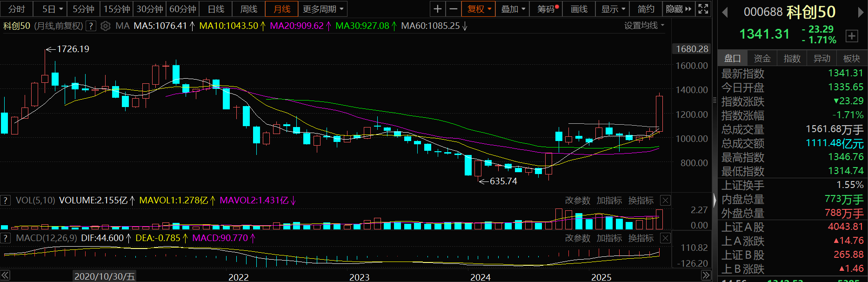Open 设置均线 moving average dropdown
Image resolution: width=868 pixels, height=282 pixels.
point(644,26)
